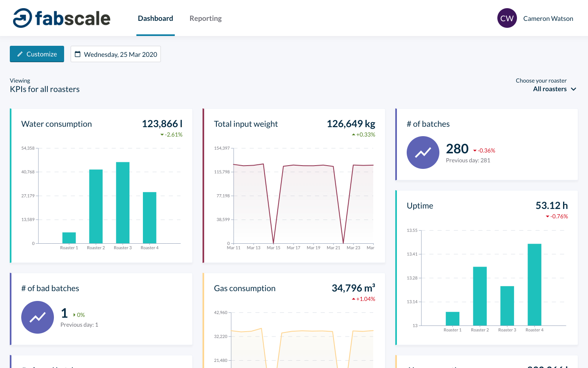The image size is (588, 368).
Task: Click the Gas consumption card title
Action: [x=245, y=288]
